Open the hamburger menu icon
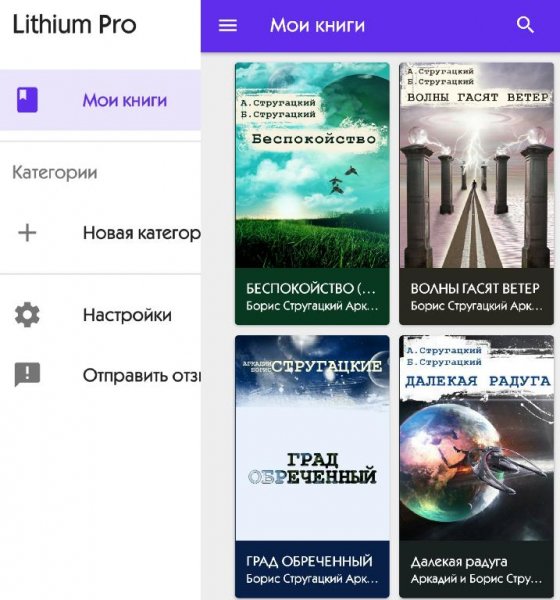This screenshot has width=560, height=600. pos(228,26)
